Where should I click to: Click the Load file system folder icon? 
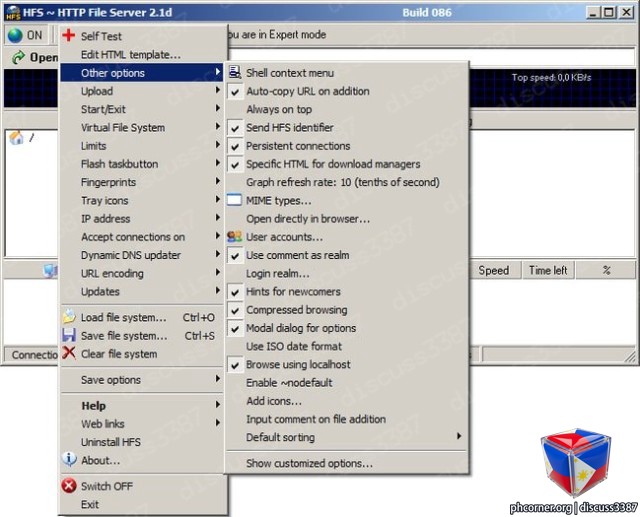click(x=69, y=317)
